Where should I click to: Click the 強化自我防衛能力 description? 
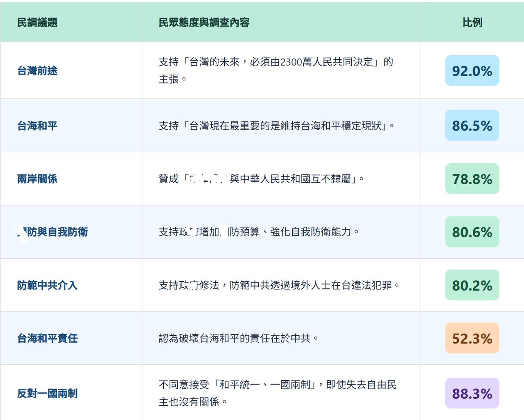[x=259, y=232]
